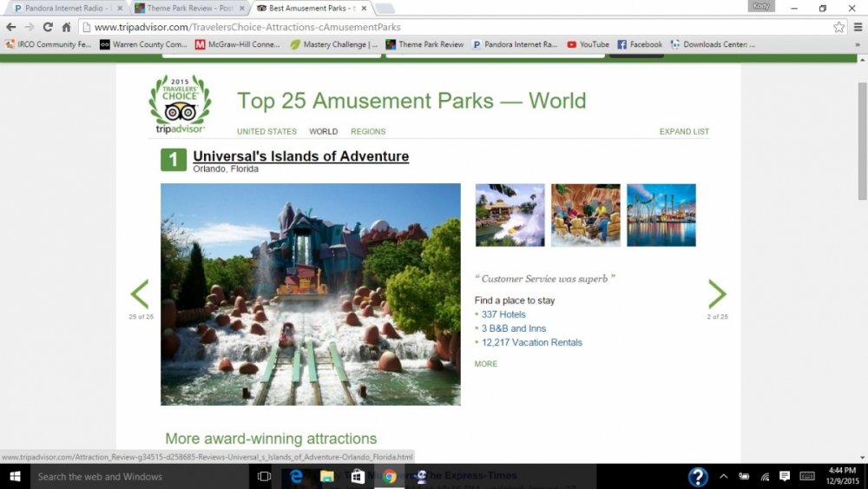868x489 pixels.
Task: Reload the TripAdvisor page
Action: (48, 27)
